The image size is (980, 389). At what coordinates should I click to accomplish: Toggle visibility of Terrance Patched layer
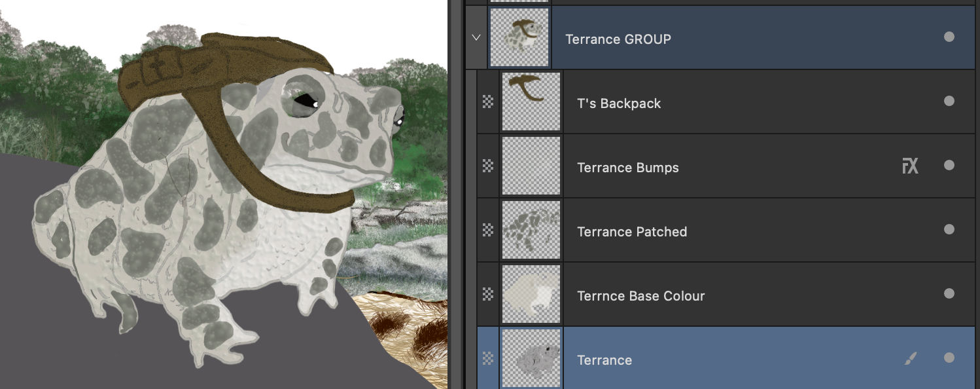[949, 230]
